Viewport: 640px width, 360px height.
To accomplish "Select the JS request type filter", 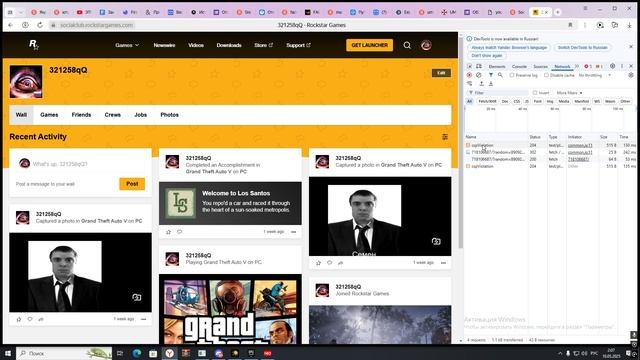I will (527, 101).
